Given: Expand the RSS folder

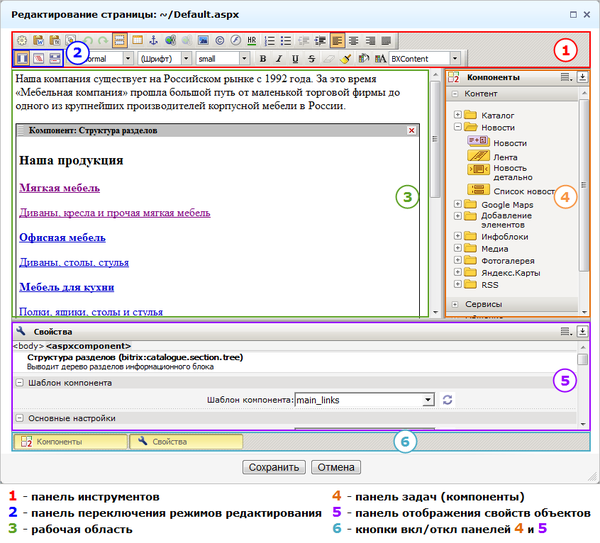Looking at the screenshot, I should [x=457, y=284].
